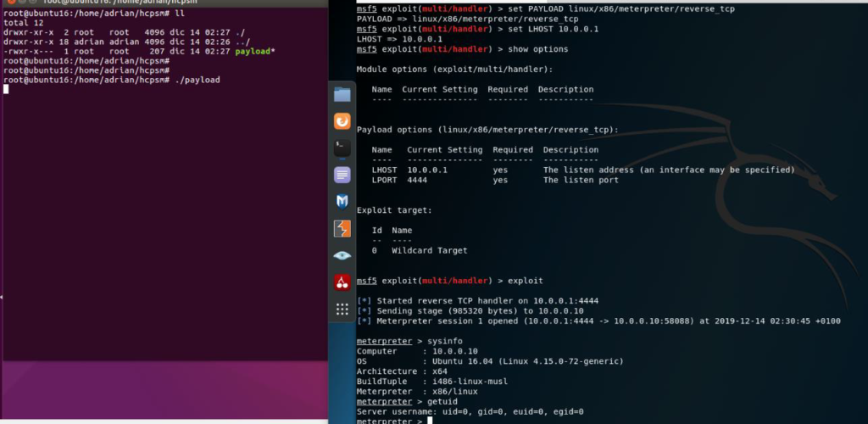The height and width of the screenshot is (424, 868).
Task: Launch Metasploit from the dock shield icon
Action: [342, 202]
